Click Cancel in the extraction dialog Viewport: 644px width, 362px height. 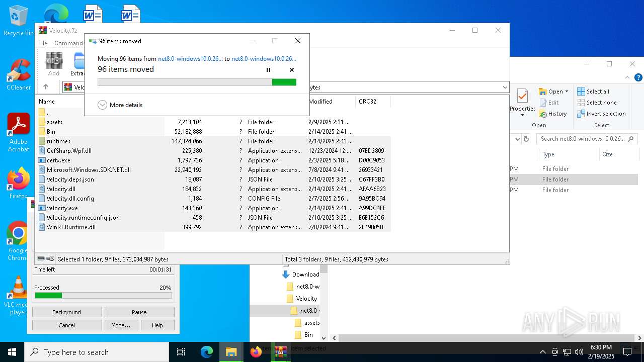click(66, 325)
